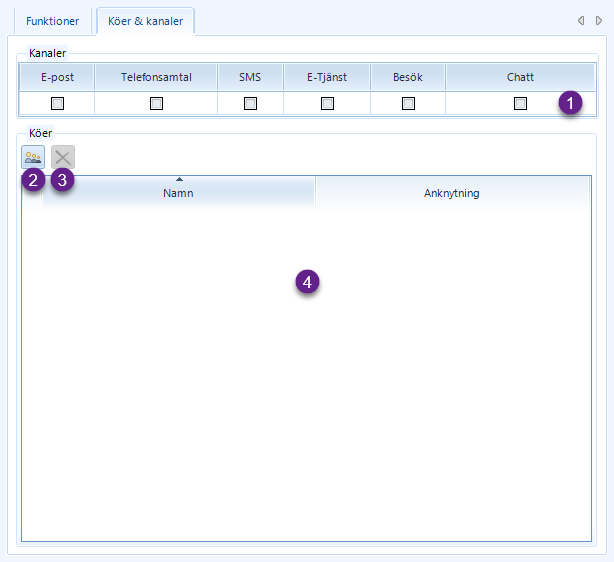The image size is (614, 562).
Task: Switch to the Funktioner tab
Action: click(x=52, y=21)
